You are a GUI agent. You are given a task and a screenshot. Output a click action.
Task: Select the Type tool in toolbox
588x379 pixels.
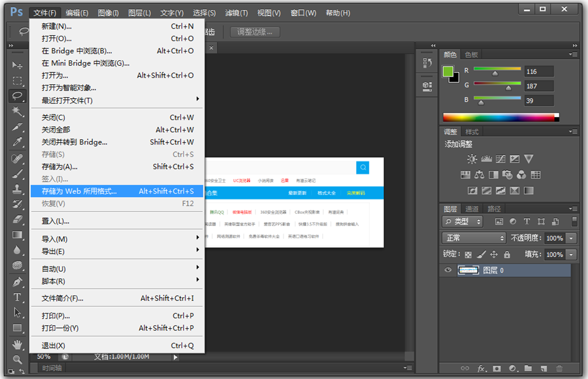17,297
